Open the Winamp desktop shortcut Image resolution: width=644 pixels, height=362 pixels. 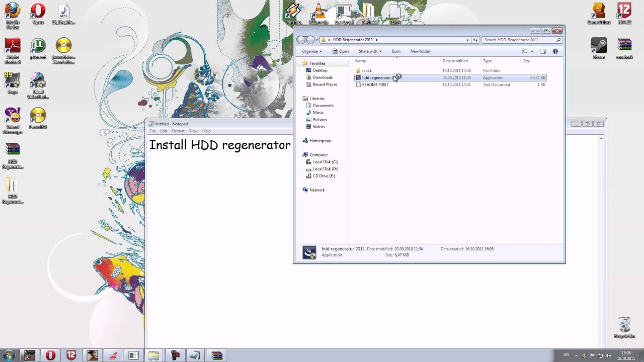(x=293, y=14)
